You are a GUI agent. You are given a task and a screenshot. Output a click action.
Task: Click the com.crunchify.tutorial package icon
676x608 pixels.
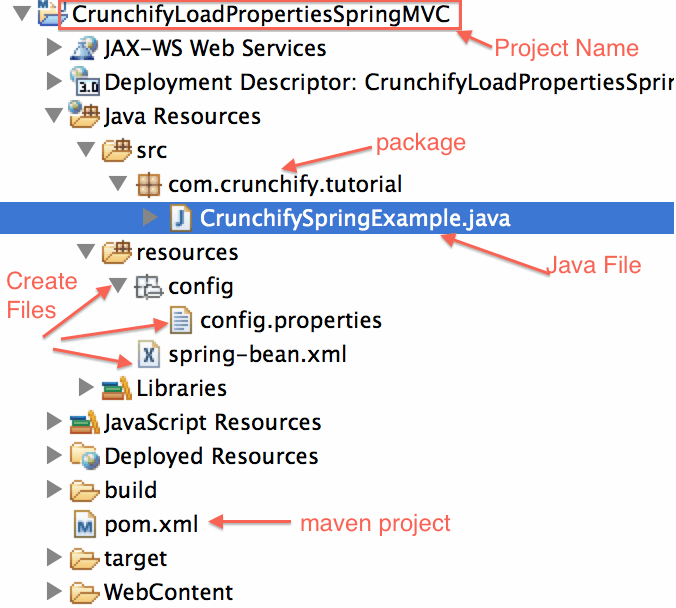point(149,184)
